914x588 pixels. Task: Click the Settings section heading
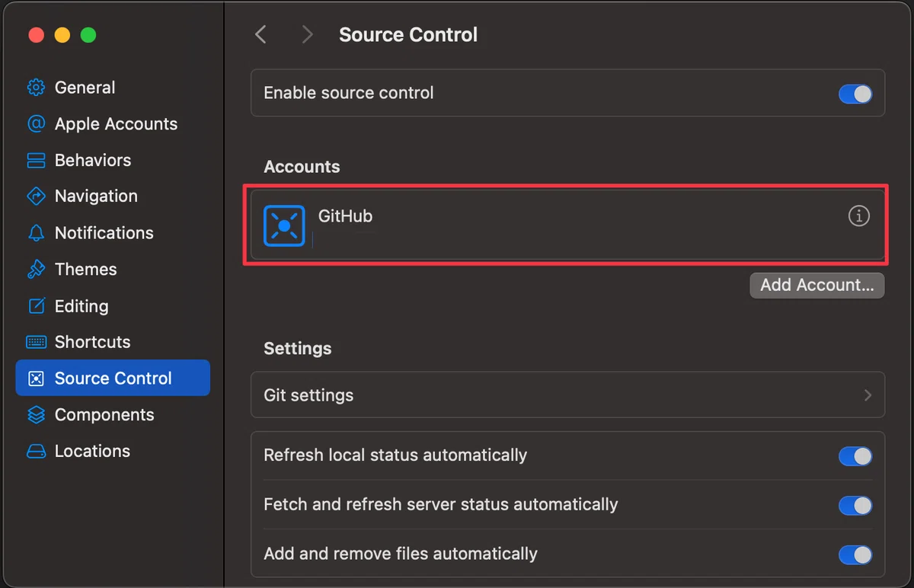[298, 349]
